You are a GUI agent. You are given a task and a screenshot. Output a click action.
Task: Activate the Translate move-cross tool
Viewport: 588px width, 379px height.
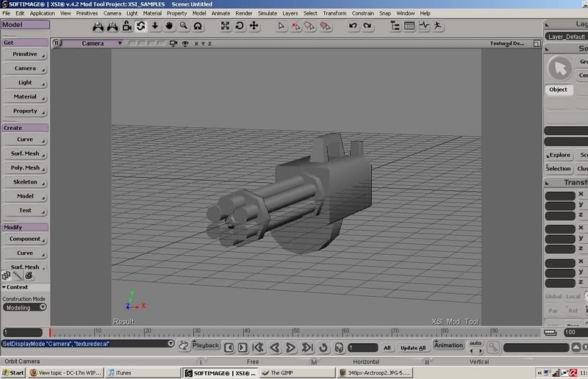pyautogui.click(x=254, y=26)
